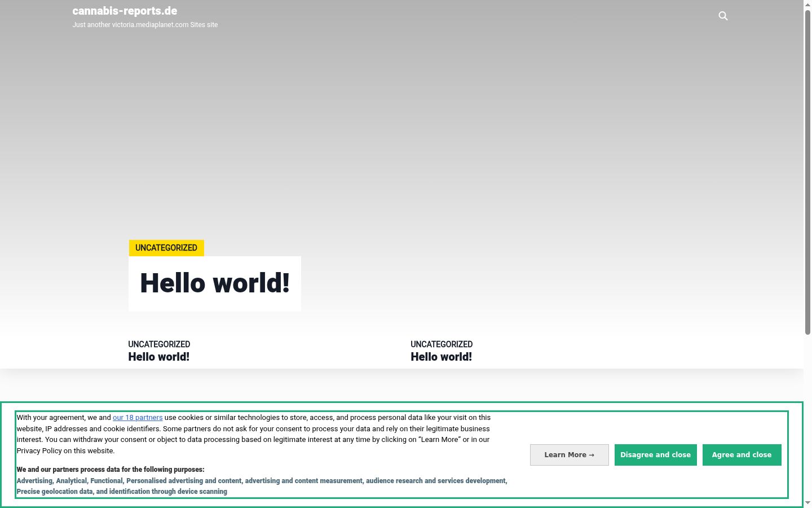Viewport: 812px width, 508px height.
Task: Click the scrollbar down arrow
Action: tap(807, 502)
